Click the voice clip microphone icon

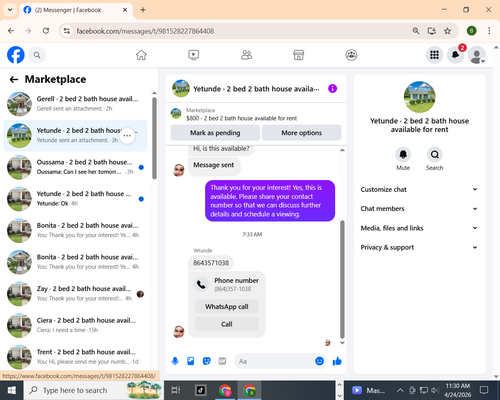click(175, 361)
